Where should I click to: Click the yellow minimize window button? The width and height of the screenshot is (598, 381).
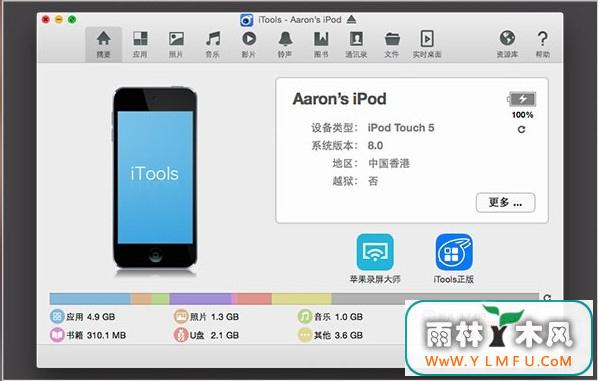pos(59,19)
